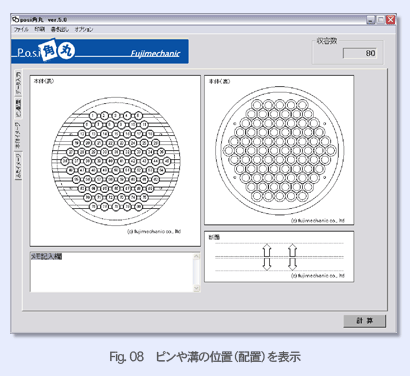This screenshot has width=410, height=376.
Task: Click inside the notes text area
Action: pos(112,272)
